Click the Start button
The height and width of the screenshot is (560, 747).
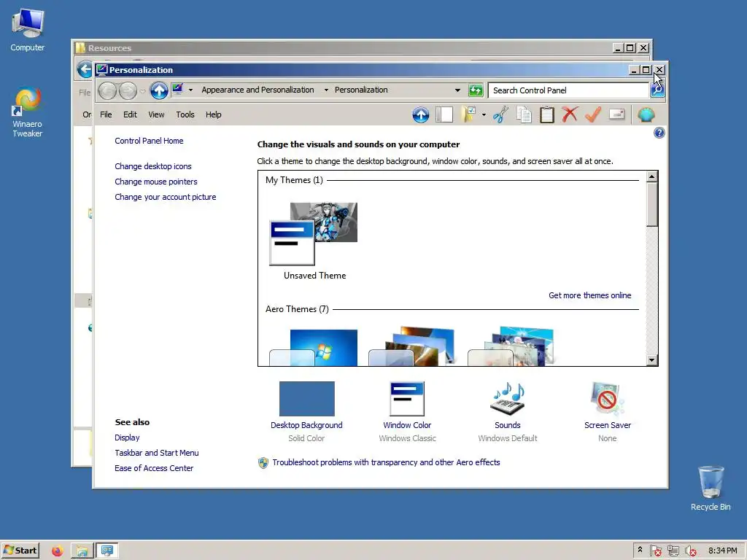(x=20, y=551)
